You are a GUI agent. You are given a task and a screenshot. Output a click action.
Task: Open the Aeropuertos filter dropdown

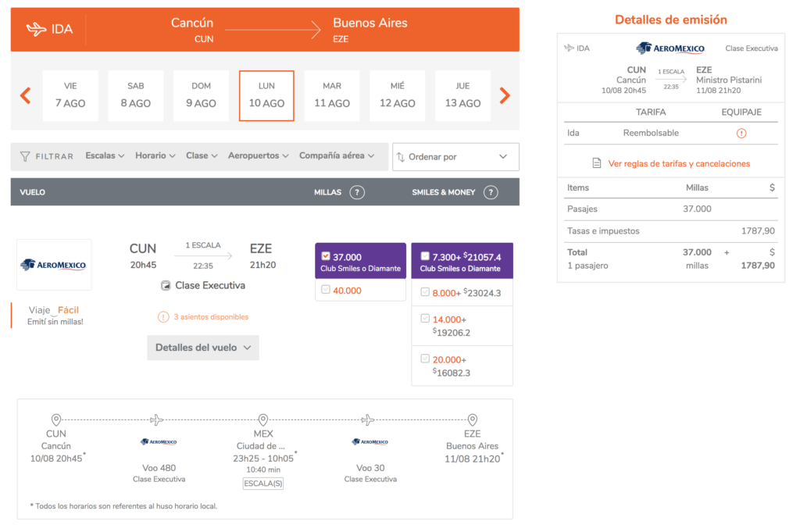258,155
